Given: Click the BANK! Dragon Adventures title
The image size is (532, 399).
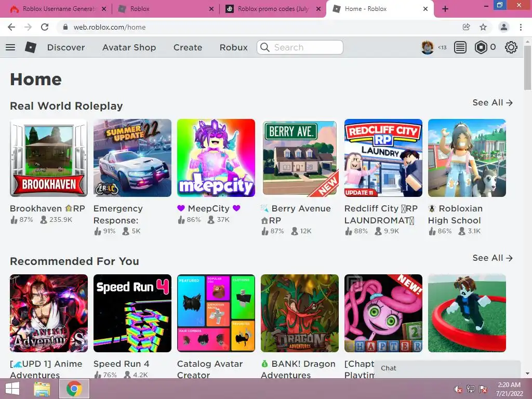Looking at the screenshot, I should (x=298, y=369).
